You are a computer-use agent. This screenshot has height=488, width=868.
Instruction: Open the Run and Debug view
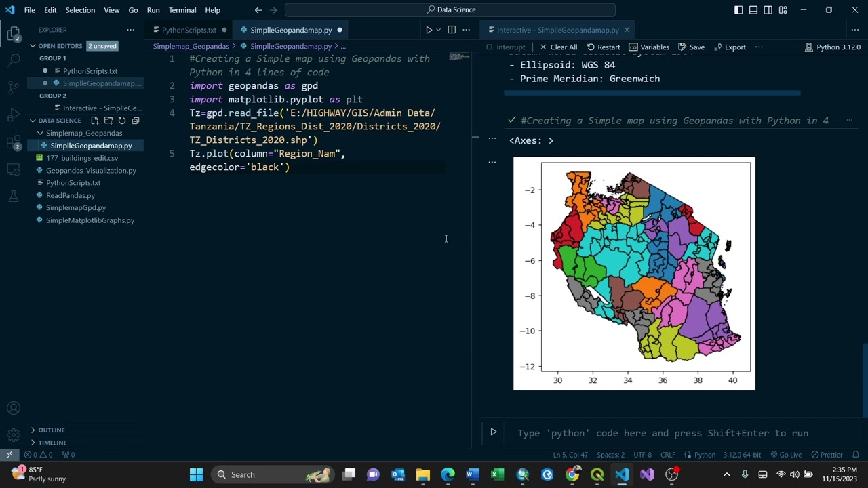tap(14, 115)
